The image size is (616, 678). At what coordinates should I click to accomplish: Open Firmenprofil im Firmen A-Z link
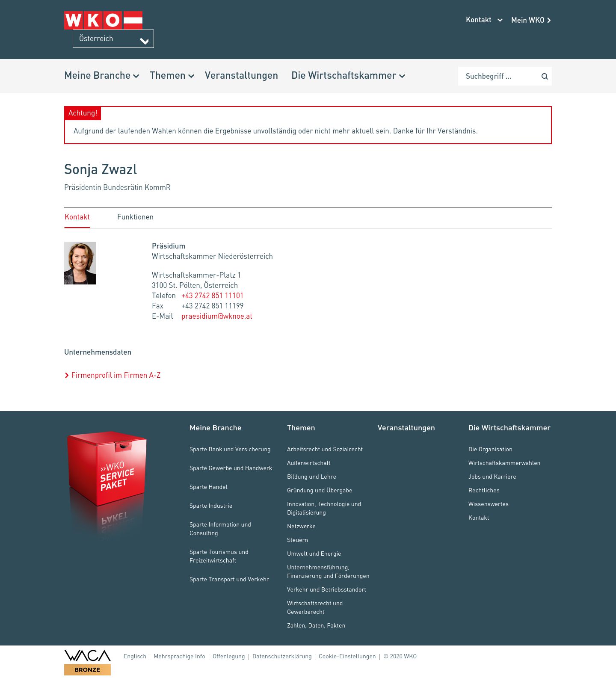pyautogui.click(x=113, y=375)
